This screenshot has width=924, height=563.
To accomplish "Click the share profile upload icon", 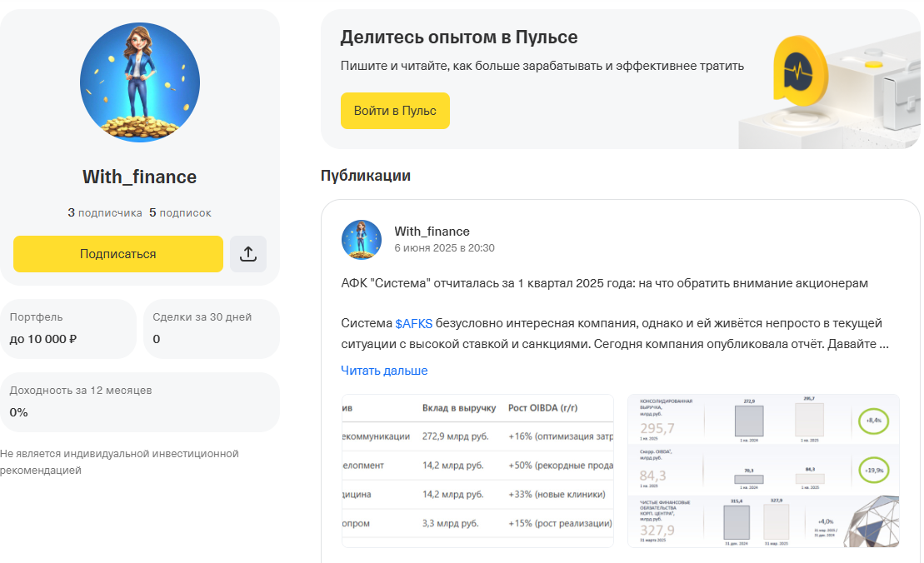I will coord(248,254).
